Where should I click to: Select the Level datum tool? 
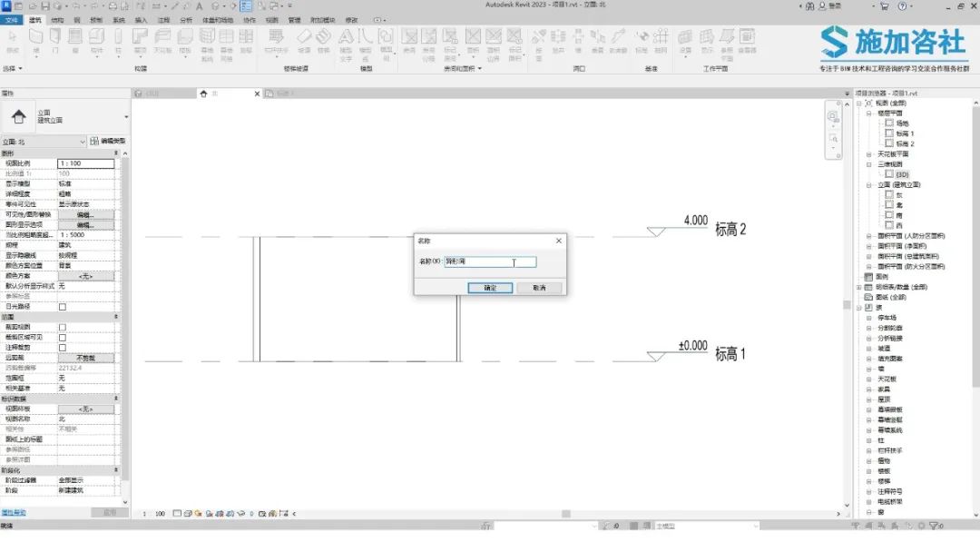tap(642, 41)
